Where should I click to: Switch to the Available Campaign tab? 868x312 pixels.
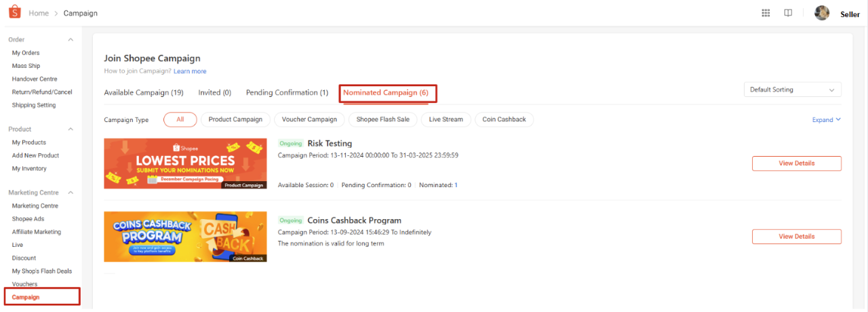144,93
